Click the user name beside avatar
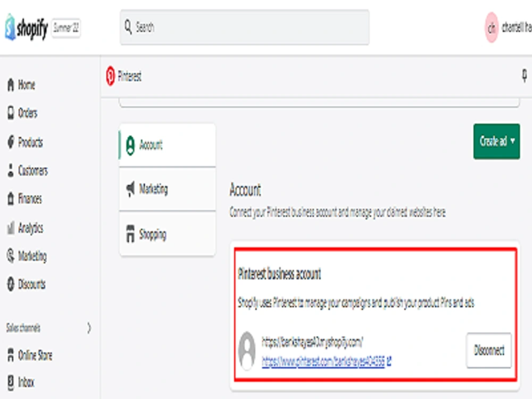 pos(517,27)
